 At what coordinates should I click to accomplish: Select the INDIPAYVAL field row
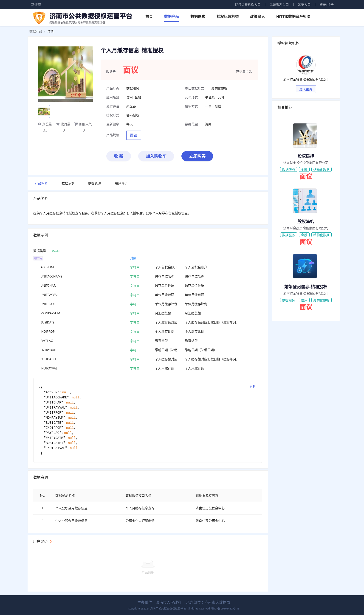[x=148, y=369]
